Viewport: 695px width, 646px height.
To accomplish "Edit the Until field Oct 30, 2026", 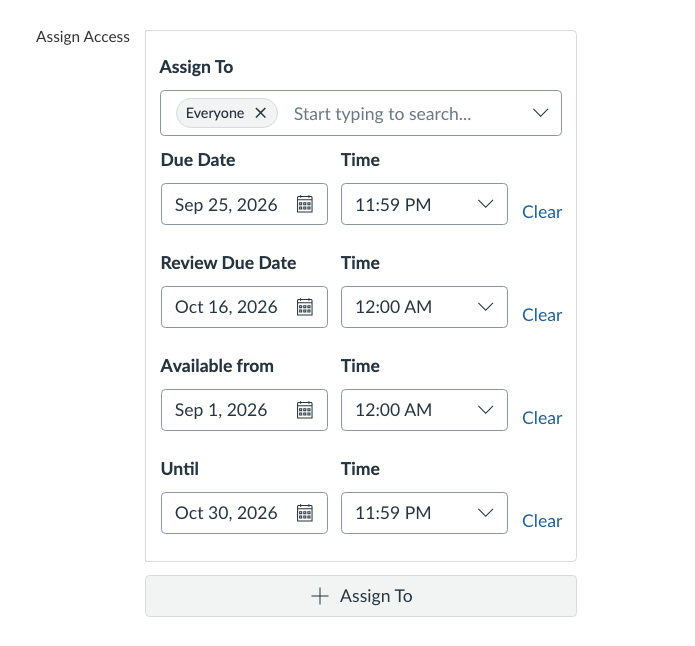I will 244,513.
